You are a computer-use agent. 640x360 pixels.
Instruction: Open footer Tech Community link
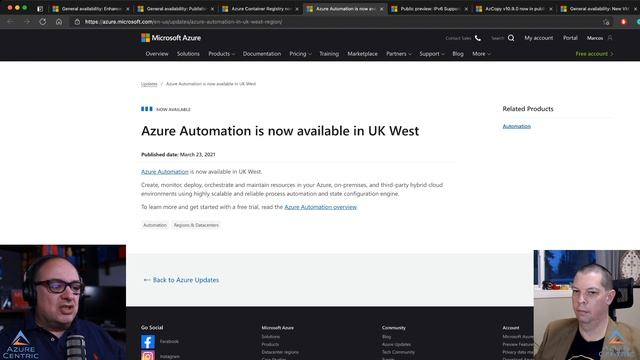tap(398, 352)
